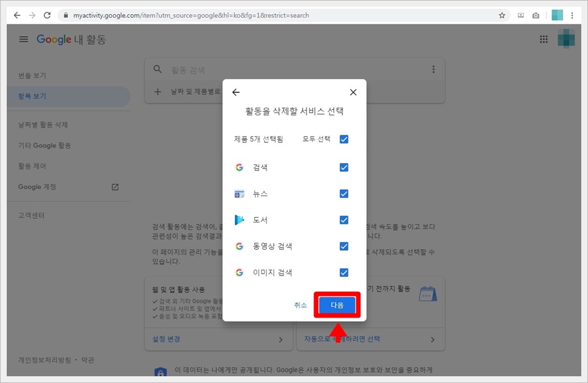Uncheck the 도서 checkbox
This screenshot has height=383, width=588.
[x=344, y=220]
